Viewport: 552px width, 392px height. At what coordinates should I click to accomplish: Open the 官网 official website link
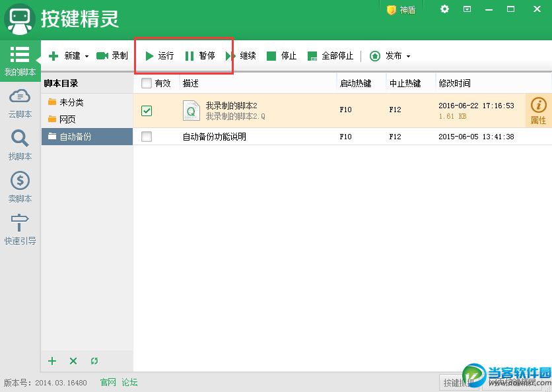(x=108, y=382)
